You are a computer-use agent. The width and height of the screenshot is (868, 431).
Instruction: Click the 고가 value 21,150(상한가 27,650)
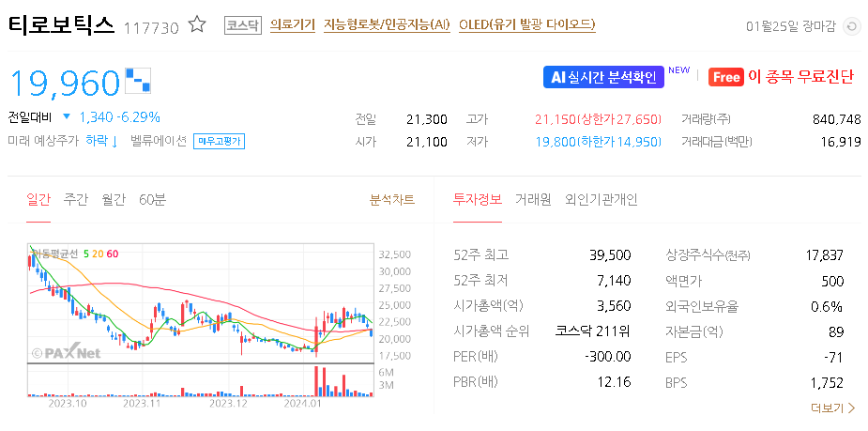(x=599, y=119)
